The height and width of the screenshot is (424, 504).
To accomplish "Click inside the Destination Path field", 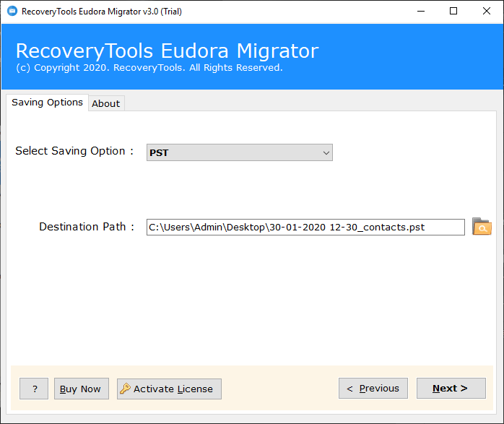I will pos(305,228).
